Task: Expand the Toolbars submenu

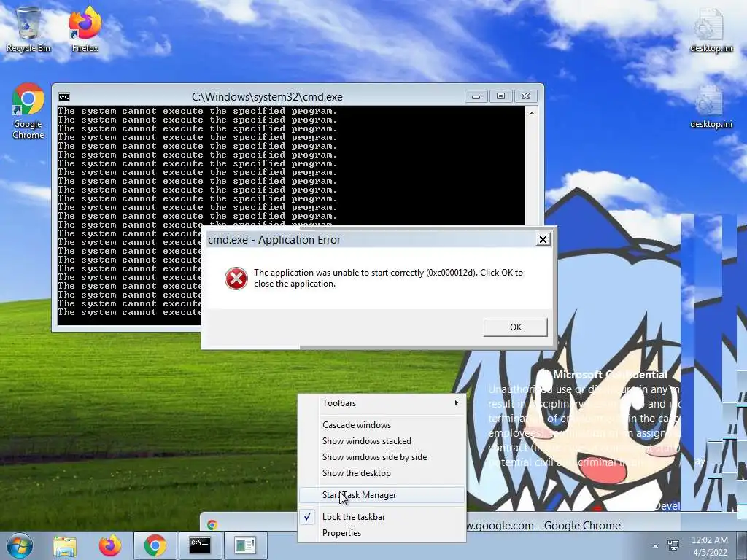Action: (382, 403)
